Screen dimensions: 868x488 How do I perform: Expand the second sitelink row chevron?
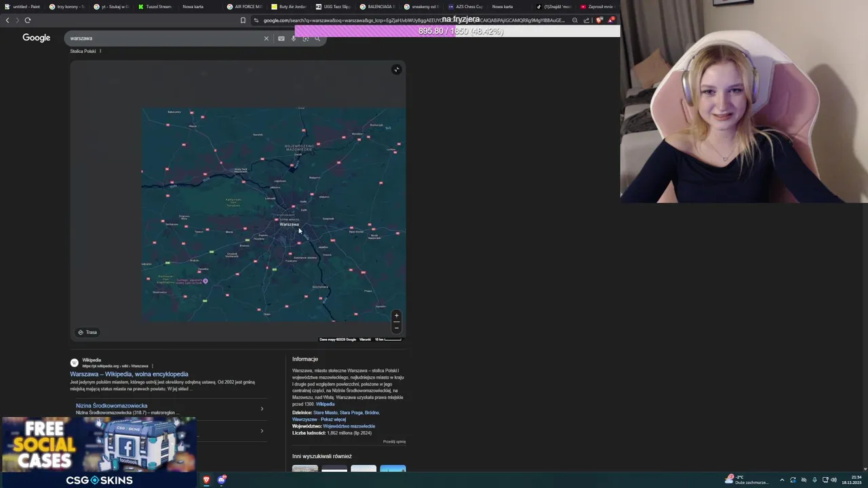[262, 431]
